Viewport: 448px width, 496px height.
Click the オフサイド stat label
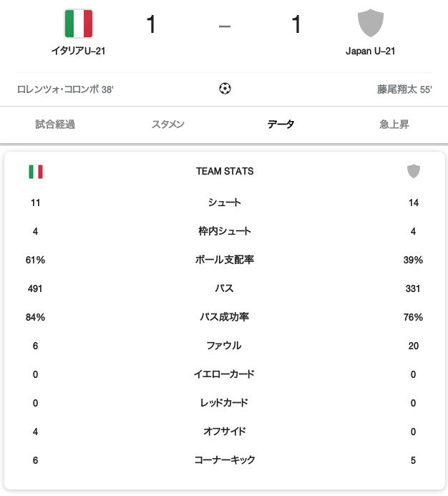225,432
